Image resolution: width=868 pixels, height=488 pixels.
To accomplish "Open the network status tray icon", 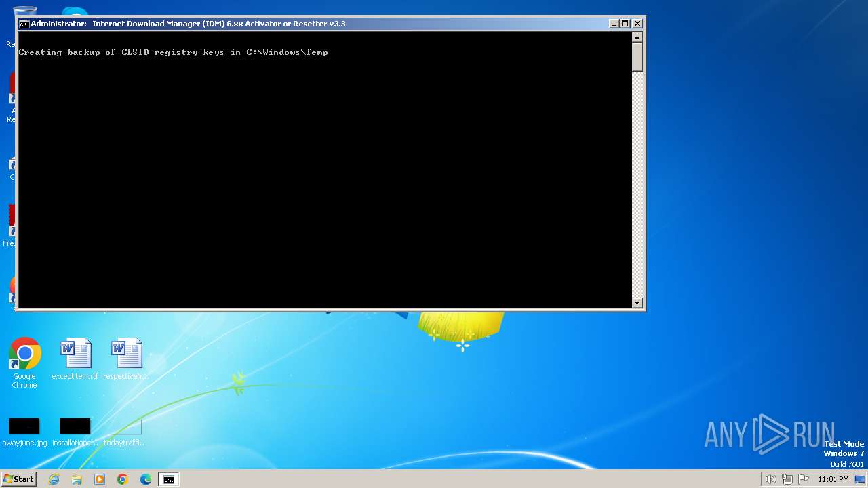I will click(787, 479).
